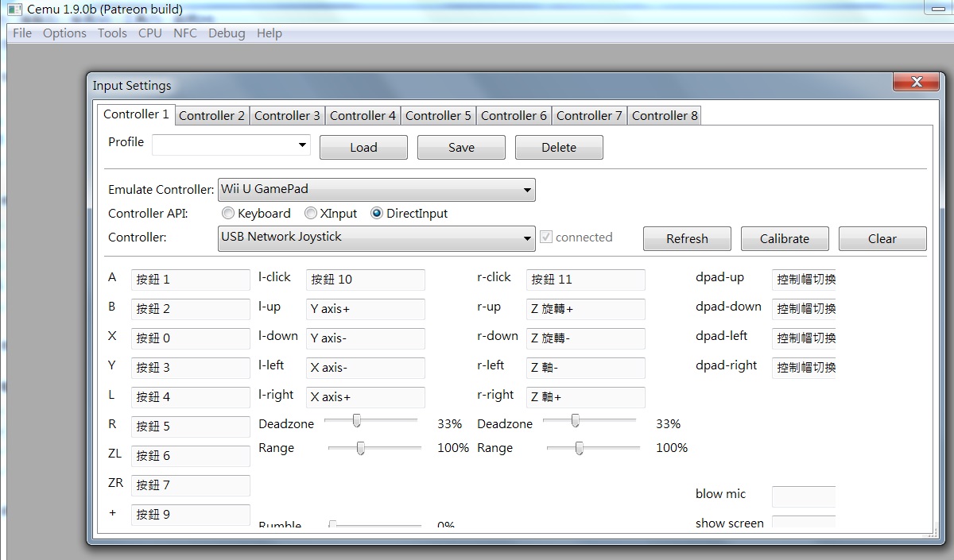Select the Keyboard radio button
The width and height of the screenshot is (954, 560).
coord(229,214)
